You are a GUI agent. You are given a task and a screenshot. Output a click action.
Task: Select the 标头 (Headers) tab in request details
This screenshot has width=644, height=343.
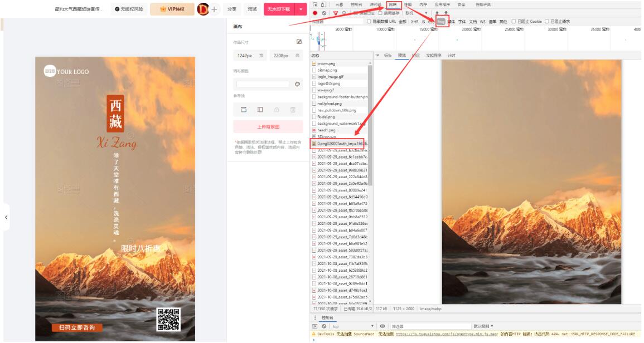pyautogui.click(x=388, y=56)
